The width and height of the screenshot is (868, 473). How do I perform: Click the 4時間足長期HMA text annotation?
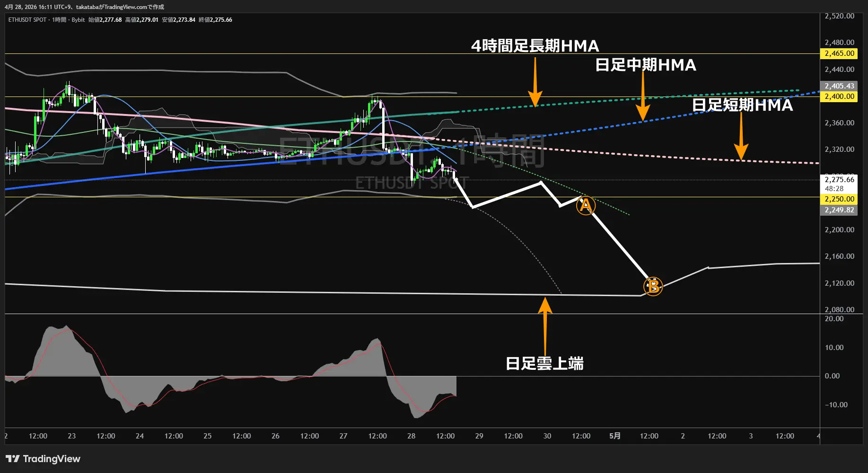[535, 46]
